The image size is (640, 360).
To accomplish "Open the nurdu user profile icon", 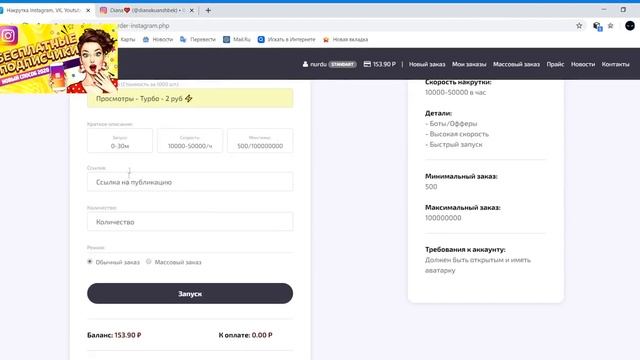I will (x=305, y=64).
